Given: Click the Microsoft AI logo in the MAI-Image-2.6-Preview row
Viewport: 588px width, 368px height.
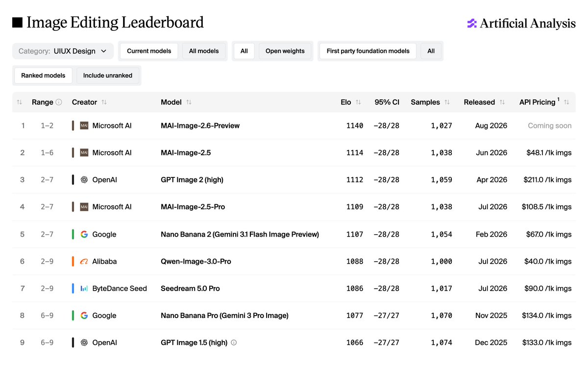Looking at the screenshot, I should click(x=84, y=125).
